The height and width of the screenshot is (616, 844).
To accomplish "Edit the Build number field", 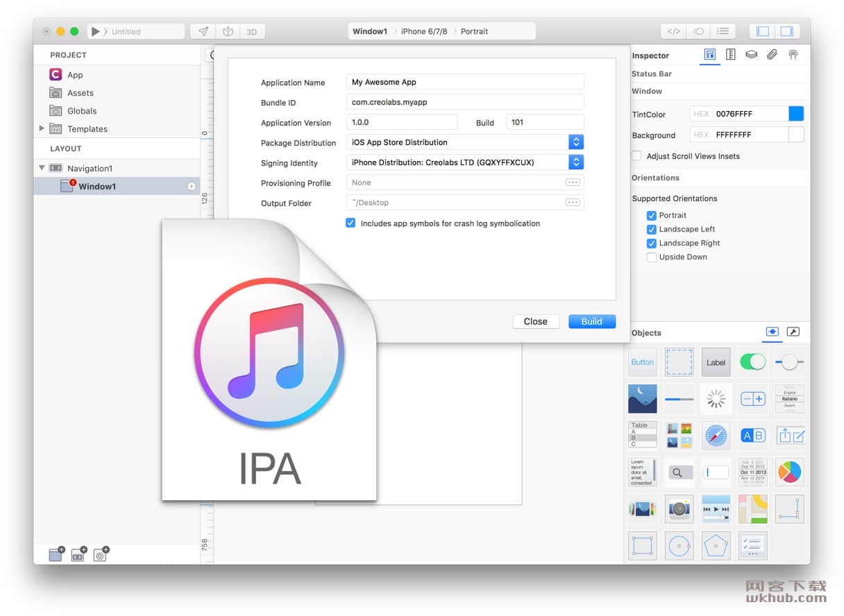I will click(x=545, y=122).
